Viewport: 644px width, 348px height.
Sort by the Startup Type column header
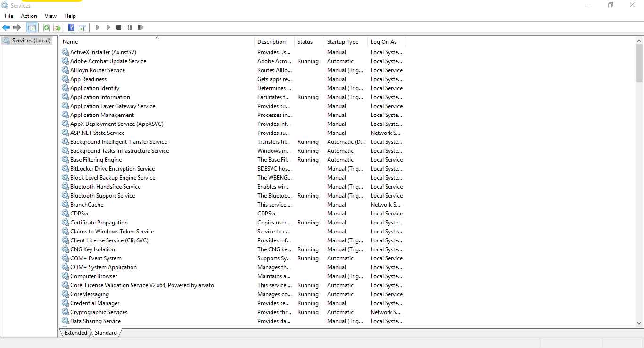[346, 42]
